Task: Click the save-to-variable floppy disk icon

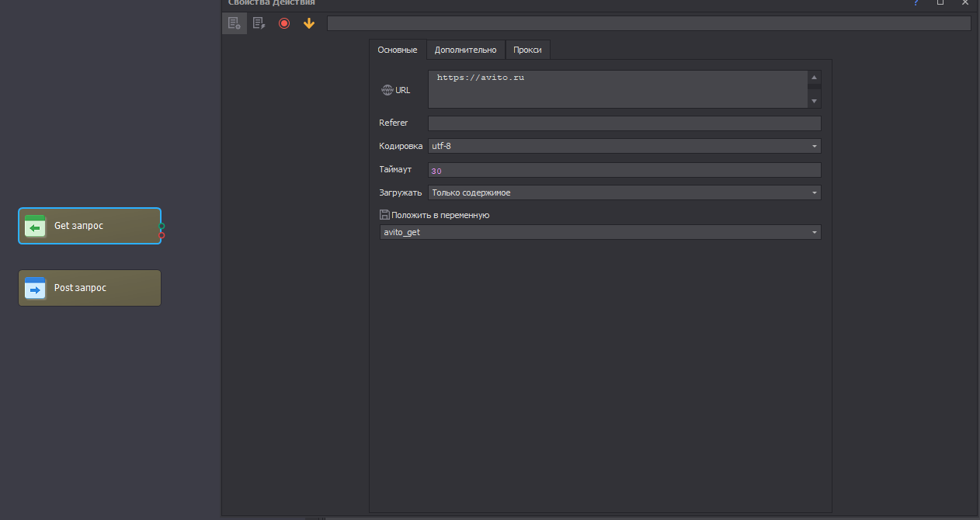Action: (384, 215)
